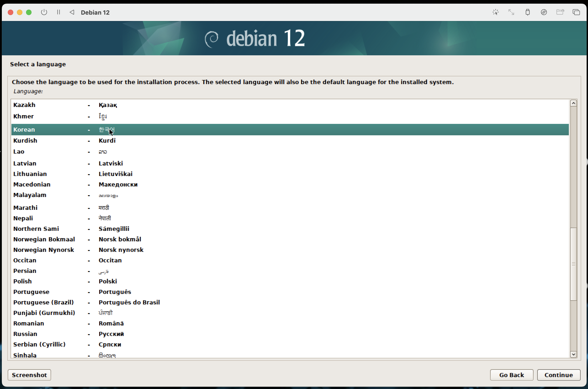Select Norwegian Bokmaal language
This screenshot has height=389, width=588.
point(290,239)
